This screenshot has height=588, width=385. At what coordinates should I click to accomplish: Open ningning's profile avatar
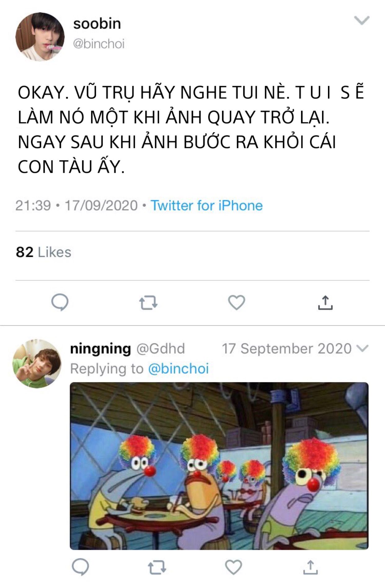(x=37, y=363)
